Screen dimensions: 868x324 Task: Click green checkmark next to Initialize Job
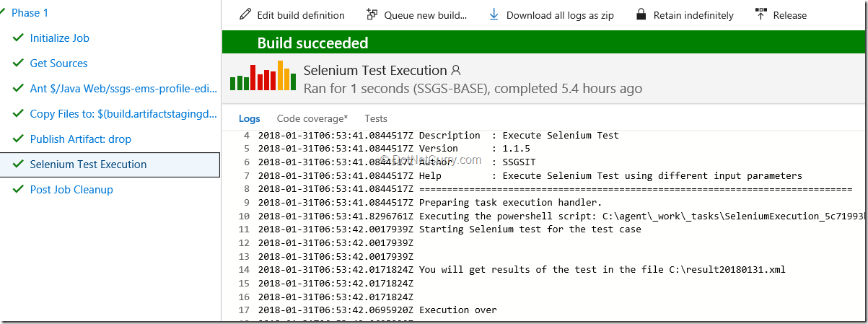tap(18, 38)
